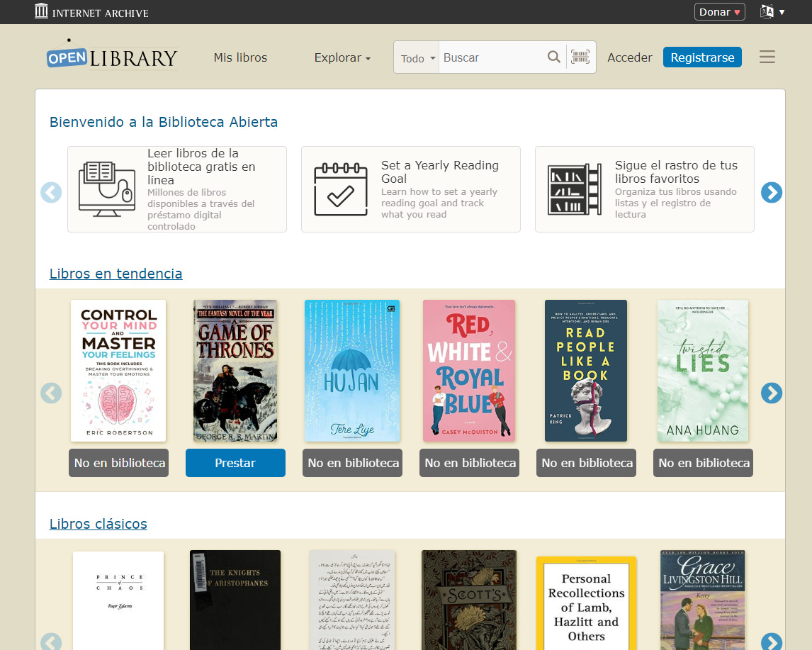The width and height of the screenshot is (812, 650).
Task: Click Sigue el rastro de tus libros favoritos
Action: tap(676, 172)
